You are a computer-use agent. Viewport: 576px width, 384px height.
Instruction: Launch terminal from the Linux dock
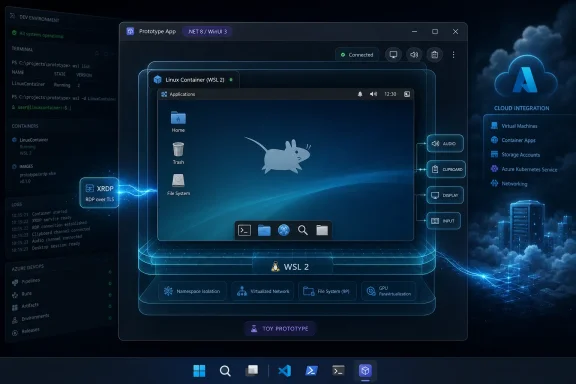(x=245, y=230)
